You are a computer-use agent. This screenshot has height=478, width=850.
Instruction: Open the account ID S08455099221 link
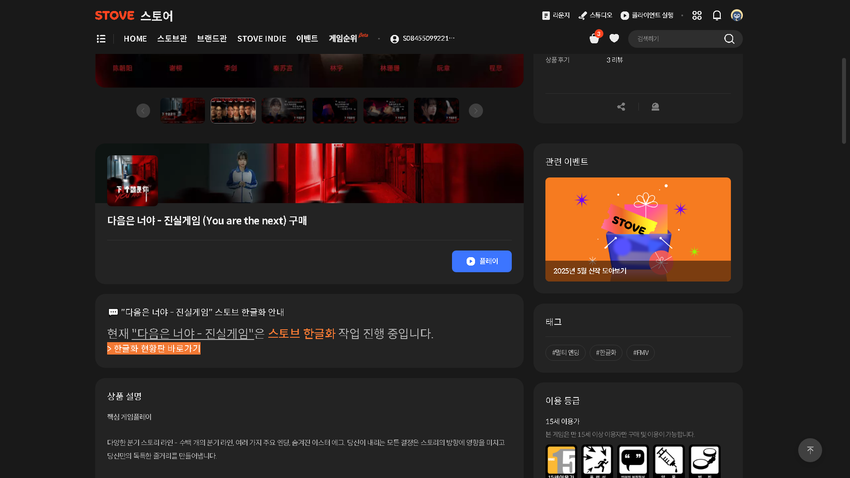[422, 38]
